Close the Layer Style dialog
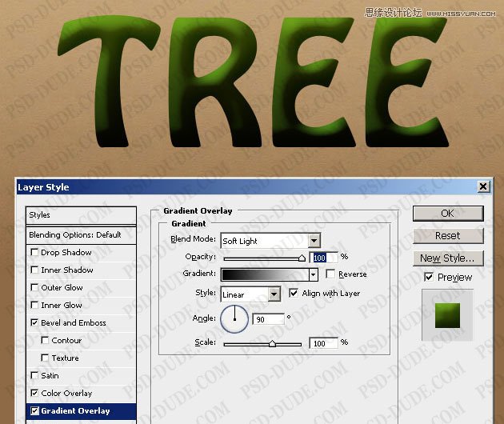 click(x=483, y=186)
